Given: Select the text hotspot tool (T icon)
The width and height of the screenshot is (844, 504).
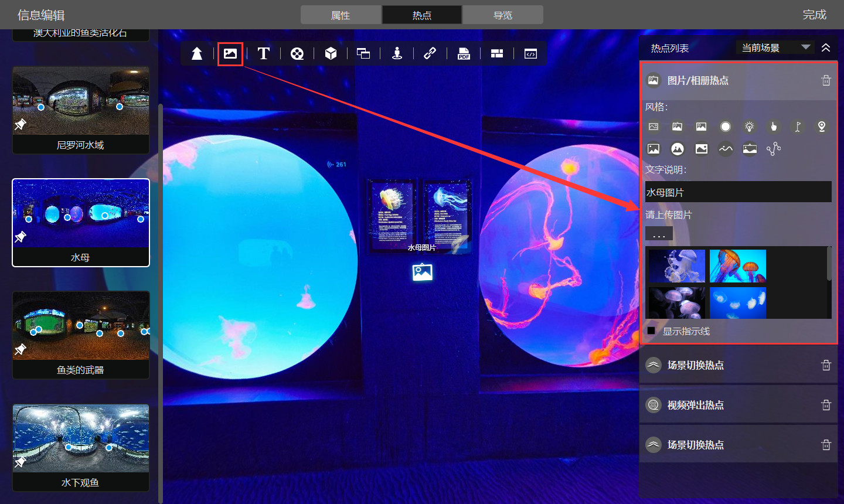Looking at the screenshot, I should pyautogui.click(x=264, y=54).
